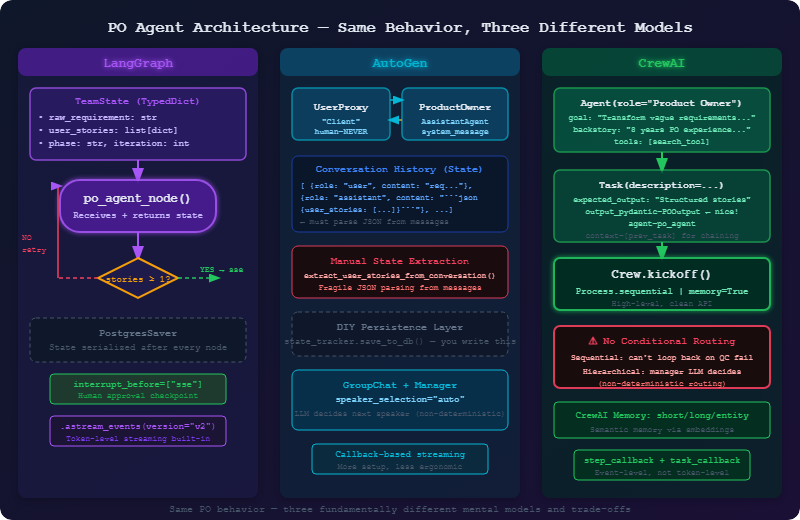Click the interrupt_before checkpoint box

(x=138, y=389)
